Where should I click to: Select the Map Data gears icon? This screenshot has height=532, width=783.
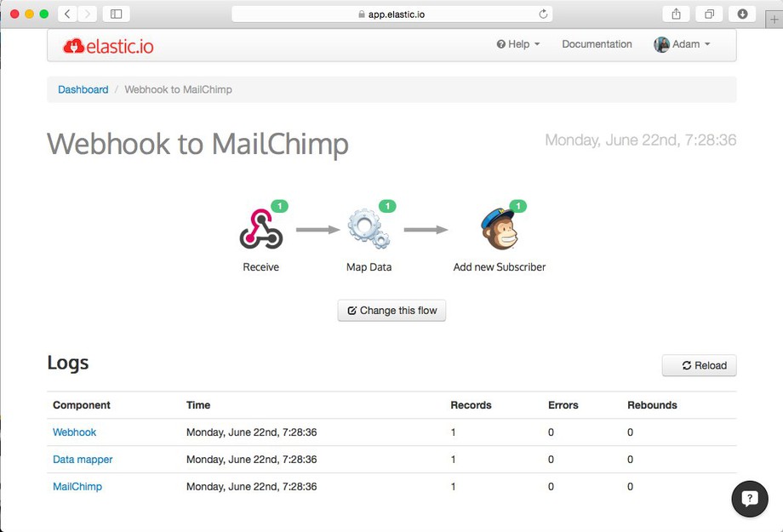click(x=369, y=229)
